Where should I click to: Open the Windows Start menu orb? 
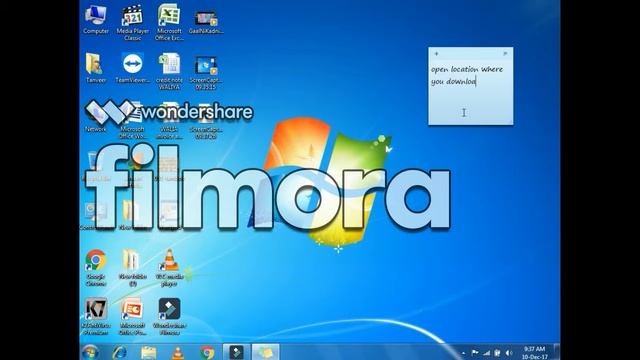pos(90,352)
